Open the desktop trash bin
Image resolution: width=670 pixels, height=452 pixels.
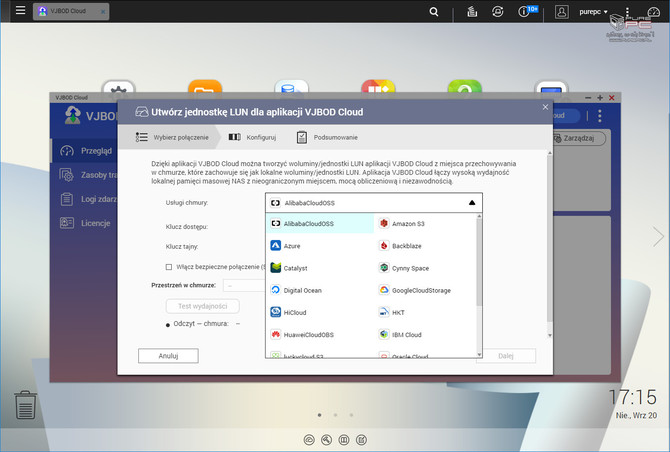pos(25,405)
